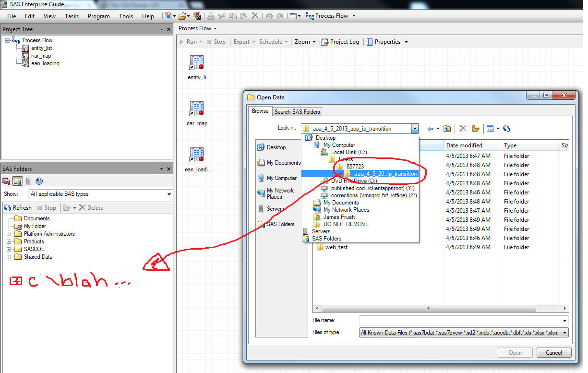Select the SAS Folders view icon

coord(18,181)
